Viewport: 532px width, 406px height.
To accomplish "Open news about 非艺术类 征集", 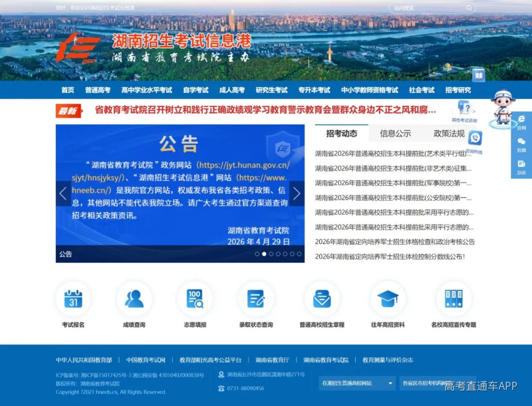I will point(393,169).
